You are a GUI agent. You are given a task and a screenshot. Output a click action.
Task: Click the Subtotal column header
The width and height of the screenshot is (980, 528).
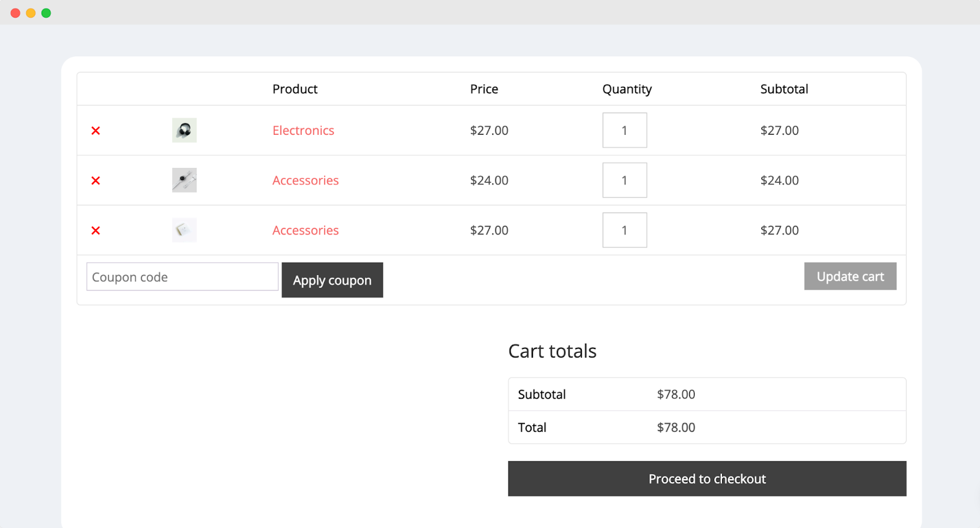[x=785, y=89]
